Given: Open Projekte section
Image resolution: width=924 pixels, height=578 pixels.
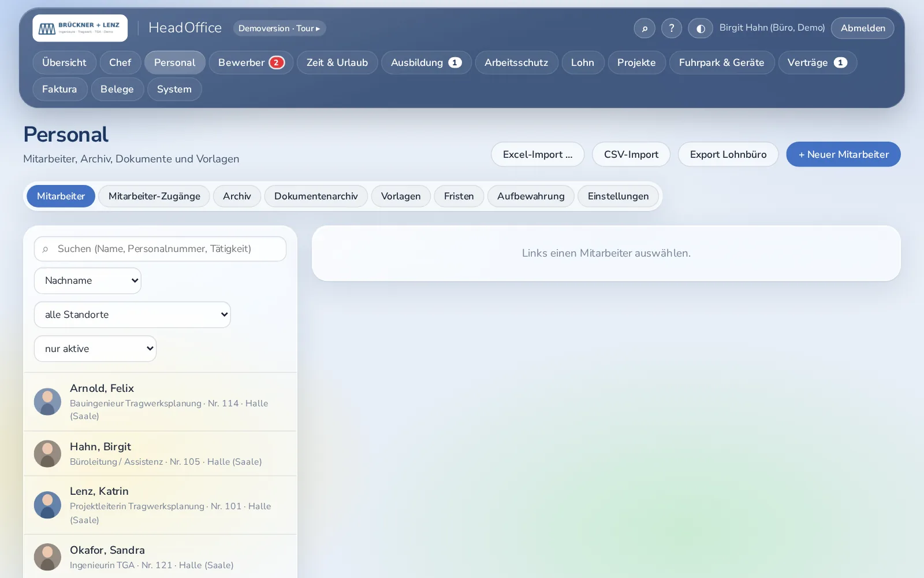Looking at the screenshot, I should [636, 62].
